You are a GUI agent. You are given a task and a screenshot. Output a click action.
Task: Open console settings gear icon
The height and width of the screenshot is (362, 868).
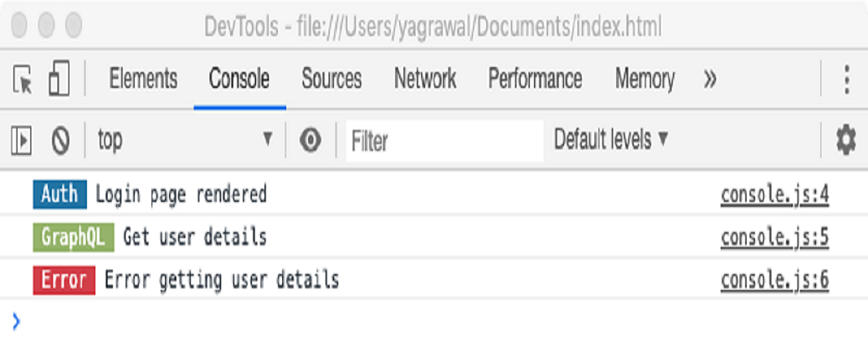click(846, 140)
